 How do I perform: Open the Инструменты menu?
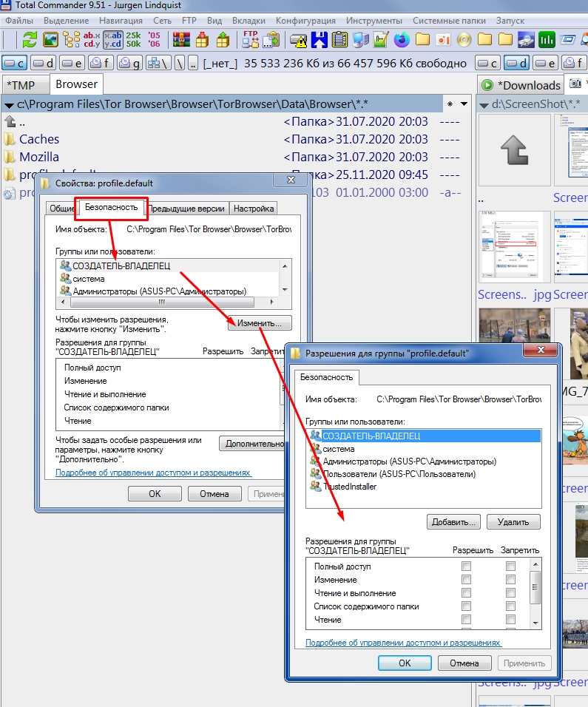(x=374, y=21)
